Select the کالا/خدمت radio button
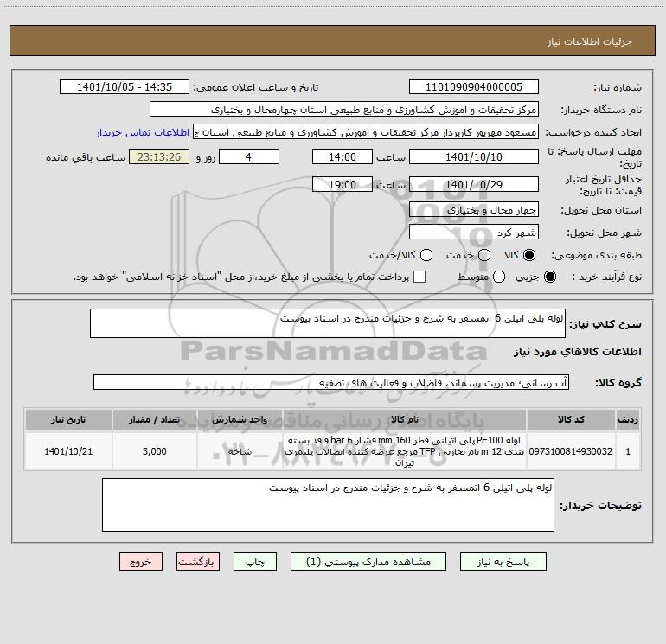 [x=426, y=255]
